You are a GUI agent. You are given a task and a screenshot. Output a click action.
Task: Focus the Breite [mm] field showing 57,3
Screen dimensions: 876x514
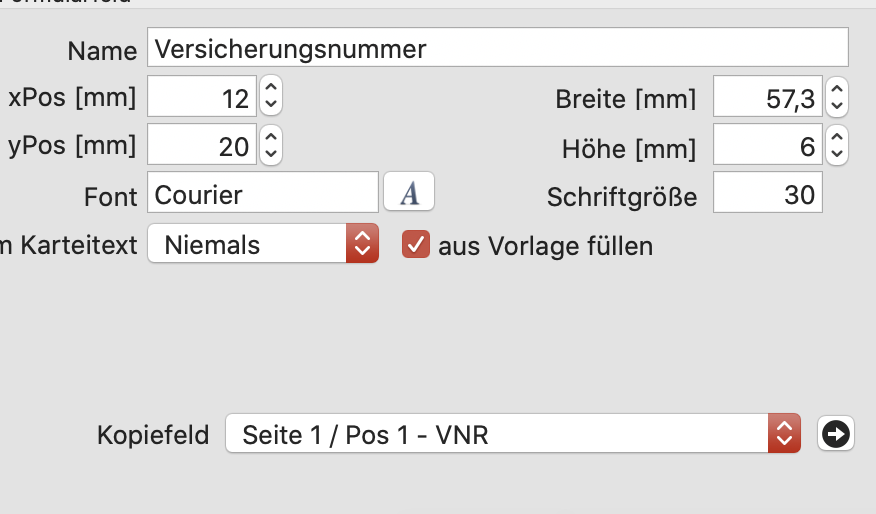point(768,97)
